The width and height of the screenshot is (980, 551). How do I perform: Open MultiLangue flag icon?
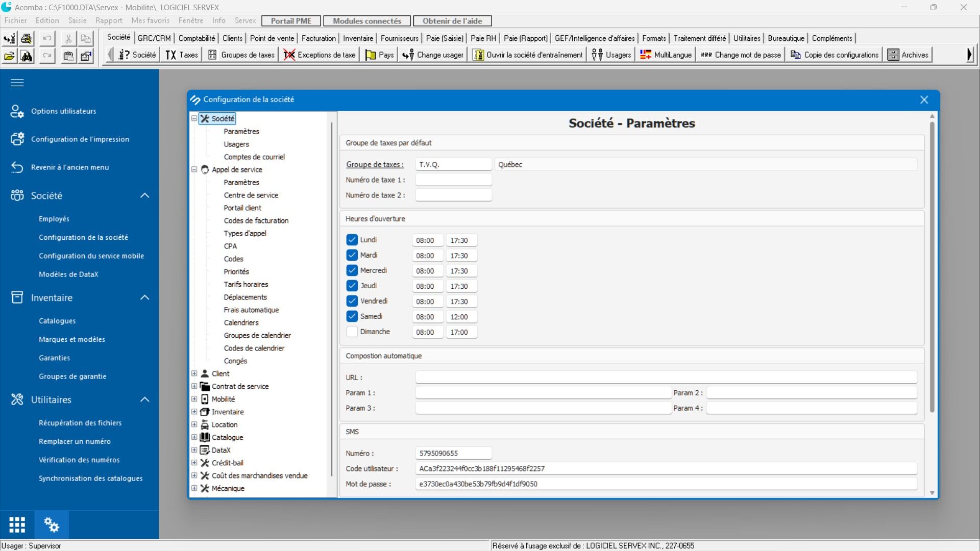click(646, 55)
